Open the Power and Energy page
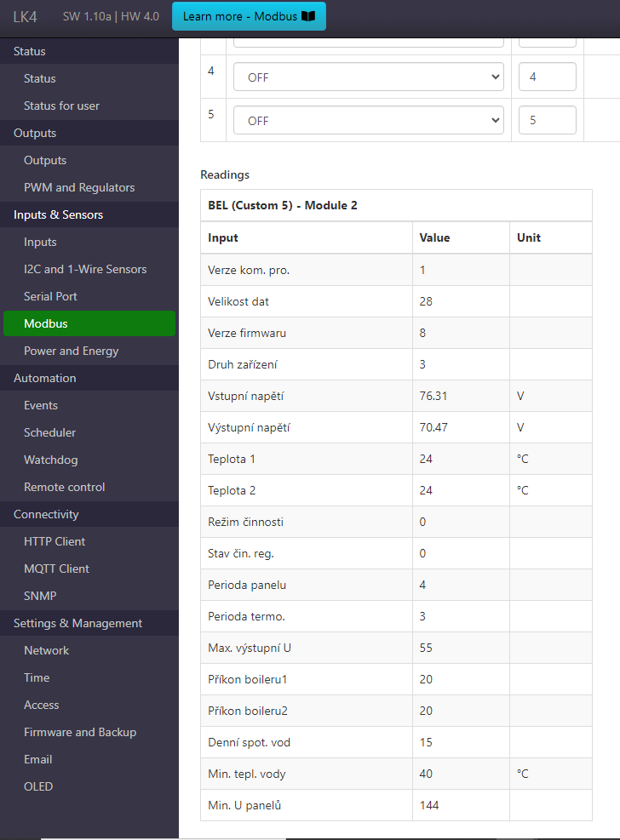The width and height of the screenshot is (620, 840). click(71, 351)
